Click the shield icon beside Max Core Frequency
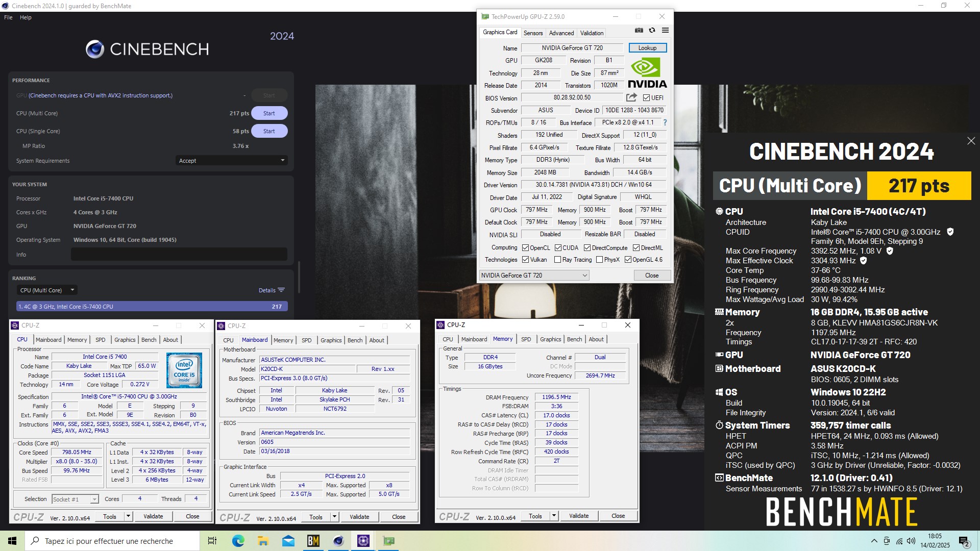The height and width of the screenshot is (551, 980). [890, 251]
